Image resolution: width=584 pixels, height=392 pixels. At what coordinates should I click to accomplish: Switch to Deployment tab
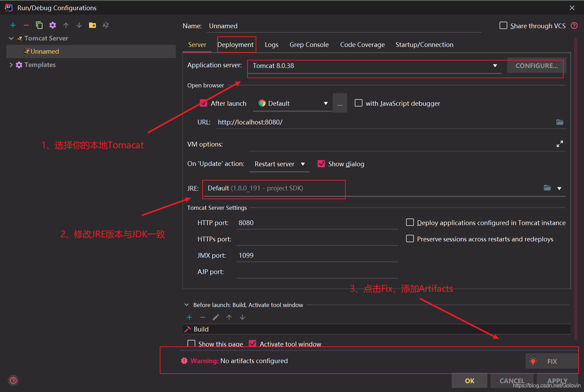(235, 45)
